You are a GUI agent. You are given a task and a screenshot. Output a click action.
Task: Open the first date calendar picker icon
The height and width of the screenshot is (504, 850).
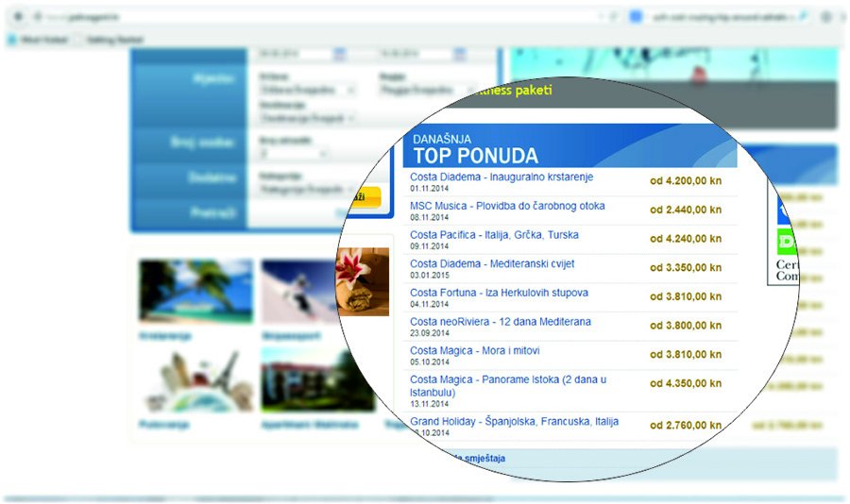(x=340, y=54)
